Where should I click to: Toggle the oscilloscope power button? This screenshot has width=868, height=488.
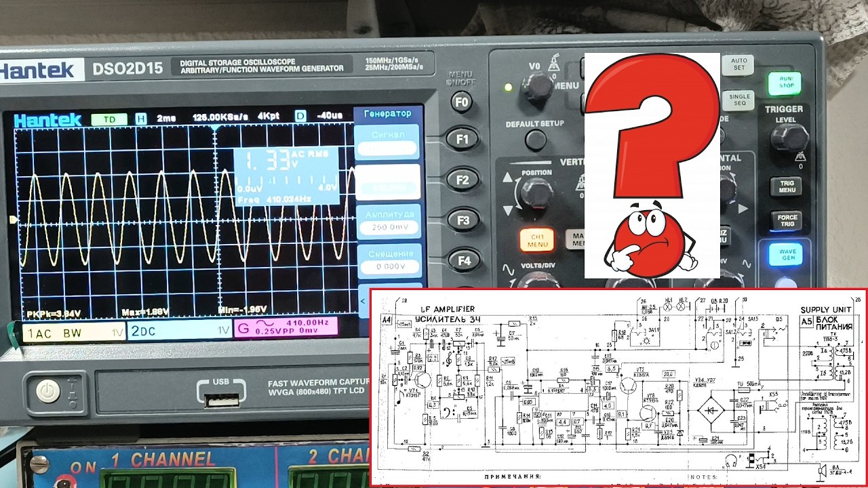point(47,391)
